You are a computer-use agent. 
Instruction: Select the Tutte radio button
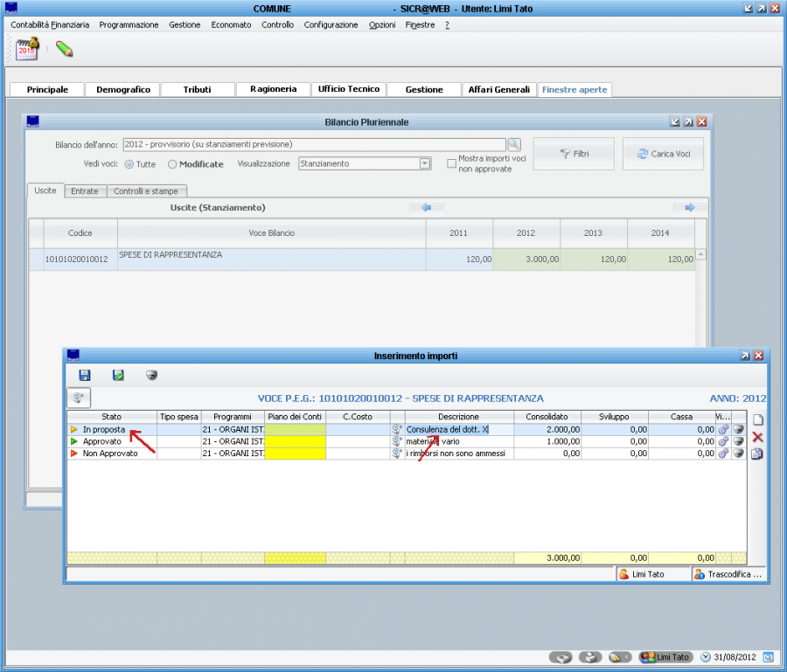pos(129,164)
